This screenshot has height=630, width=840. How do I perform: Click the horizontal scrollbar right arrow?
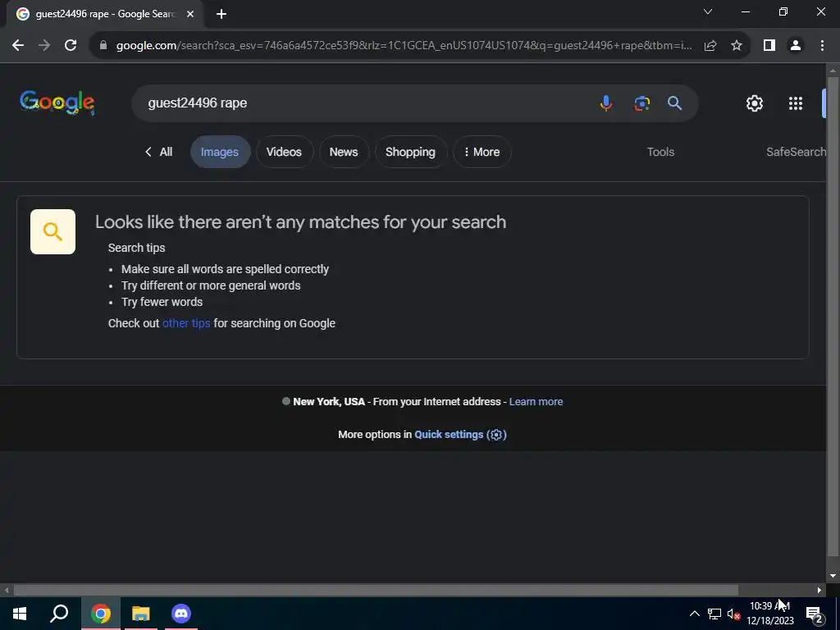tap(819, 591)
